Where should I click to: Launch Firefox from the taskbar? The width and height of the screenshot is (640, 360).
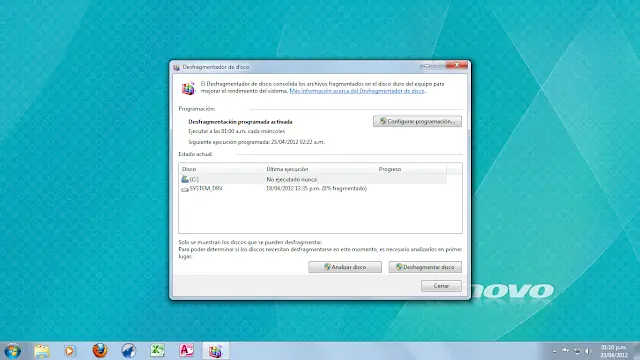click(100, 351)
